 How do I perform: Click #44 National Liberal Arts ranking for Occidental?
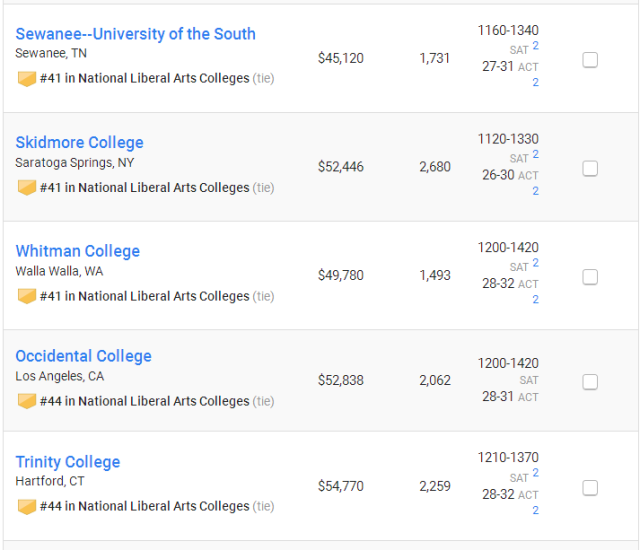(144, 401)
